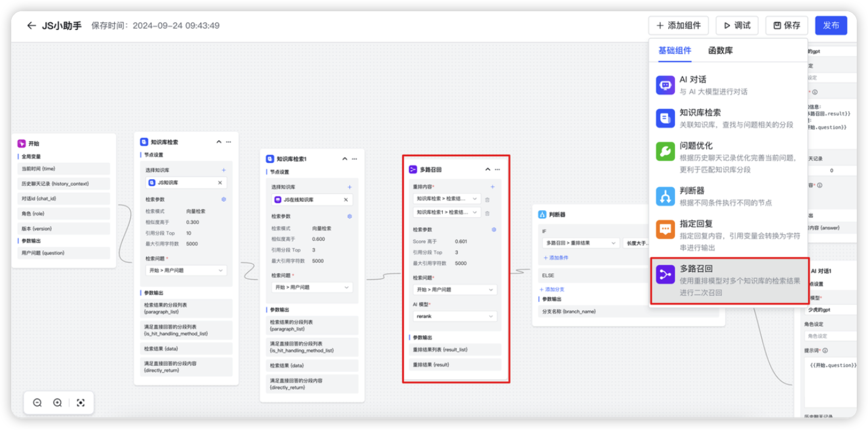Image resolution: width=868 pixels, height=430 pixels.
Task: Click the 对话id (chat_id) variable
Action: (64, 199)
